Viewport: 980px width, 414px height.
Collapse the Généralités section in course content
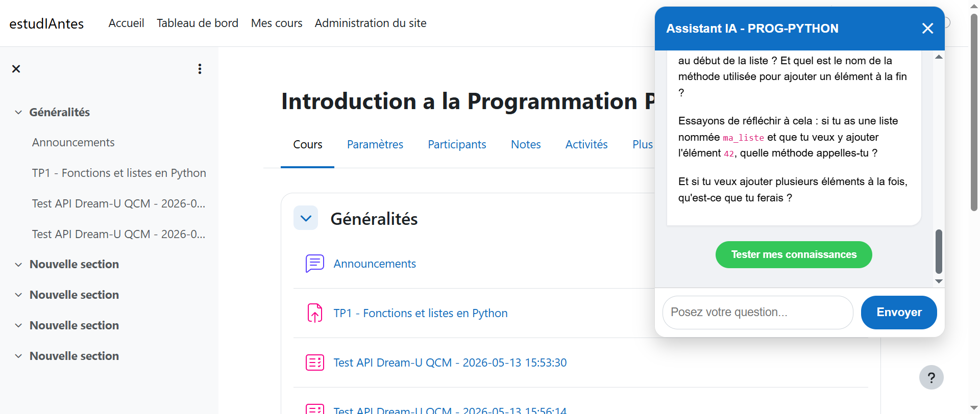pos(306,218)
